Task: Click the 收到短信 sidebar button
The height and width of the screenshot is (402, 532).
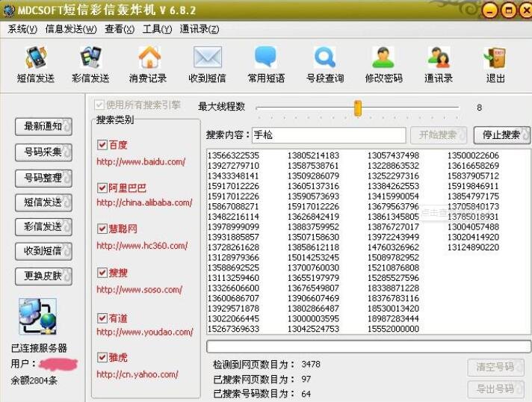Action: (x=43, y=251)
